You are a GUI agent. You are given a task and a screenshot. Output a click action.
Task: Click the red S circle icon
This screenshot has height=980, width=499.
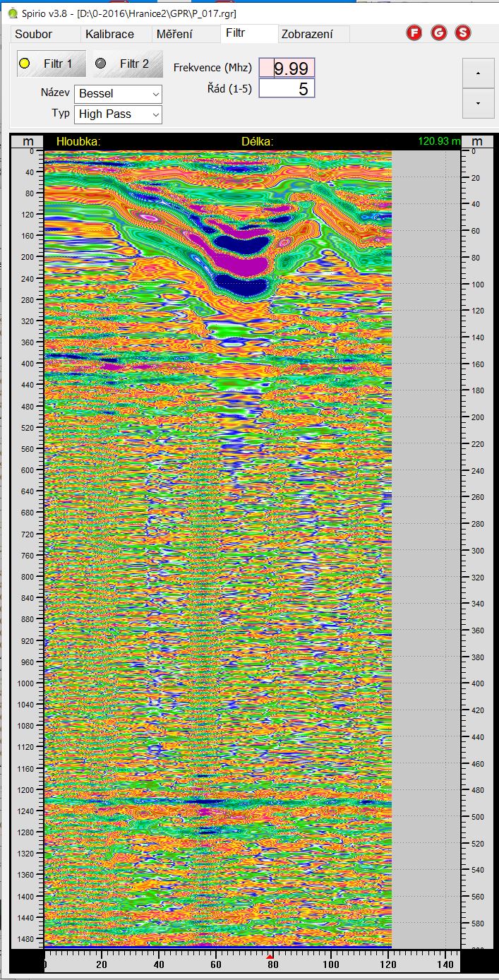click(x=462, y=32)
